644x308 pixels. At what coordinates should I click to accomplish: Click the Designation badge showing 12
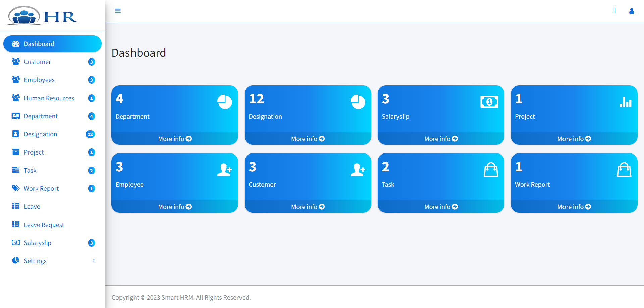pos(90,134)
